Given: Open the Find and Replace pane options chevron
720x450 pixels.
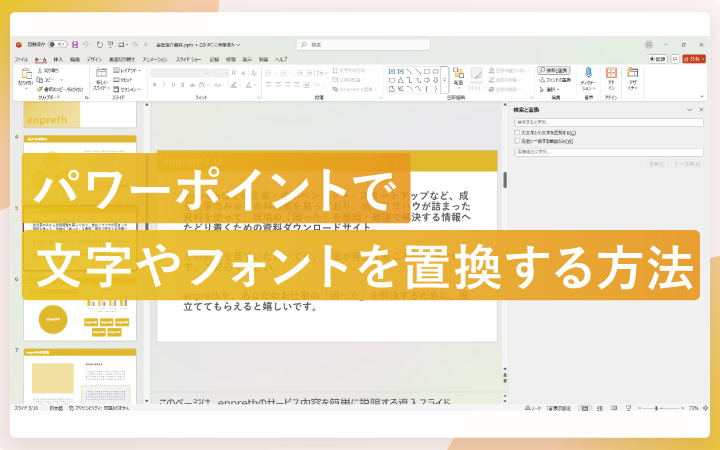Looking at the screenshot, I should 689,110.
